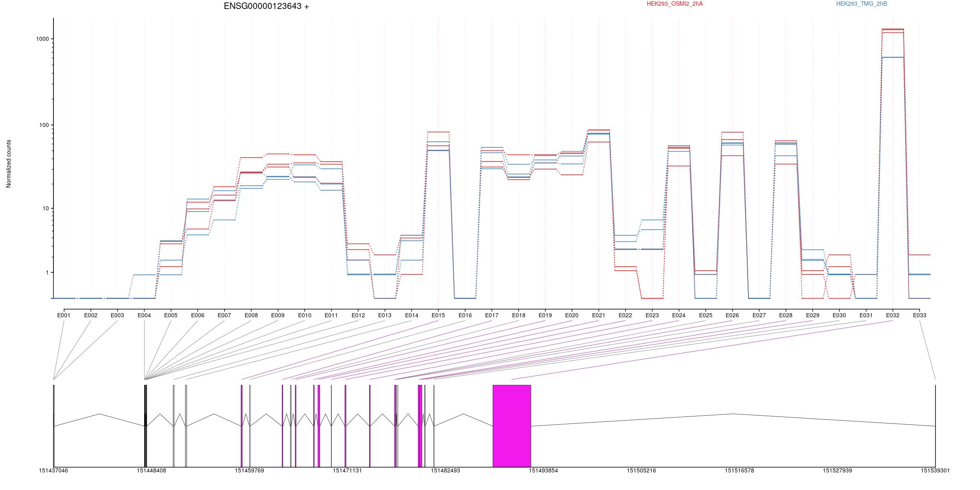Image resolution: width=980 pixels, height=490 pixels.
Task: Click exon bin label E008
Action: (251, 315)
